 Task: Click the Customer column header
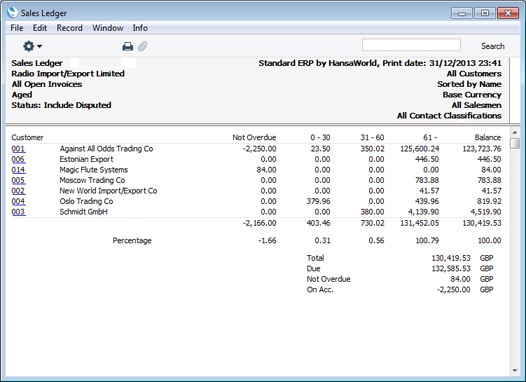[x=27, y=138]
